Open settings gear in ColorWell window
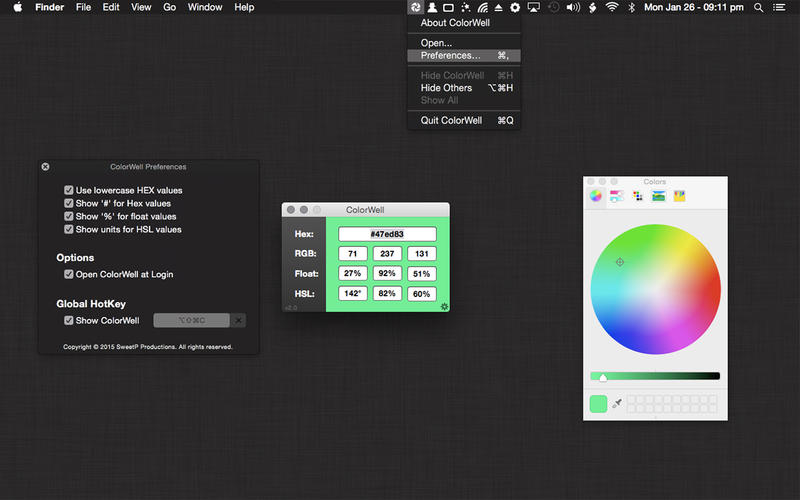Image resolution: width=800 pixels, height=500 pixels. pyautogui.click(x=444, y=306)
